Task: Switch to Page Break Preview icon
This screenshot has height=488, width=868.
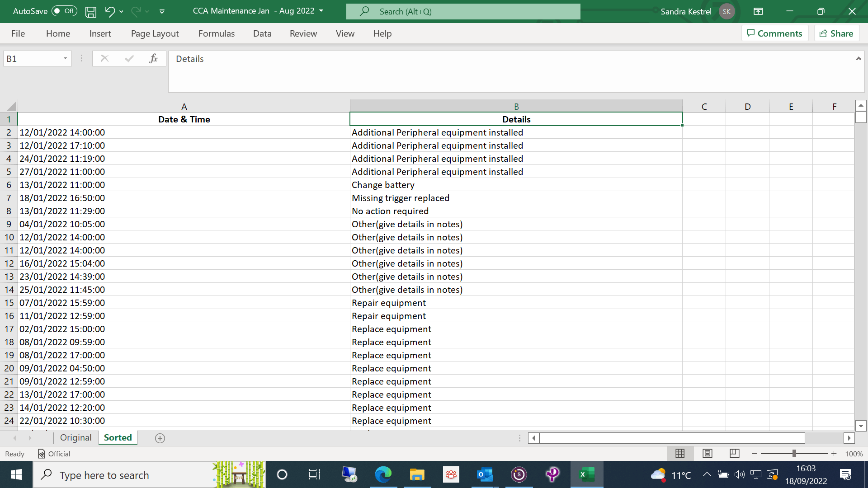Action: [x=735, y=453]
